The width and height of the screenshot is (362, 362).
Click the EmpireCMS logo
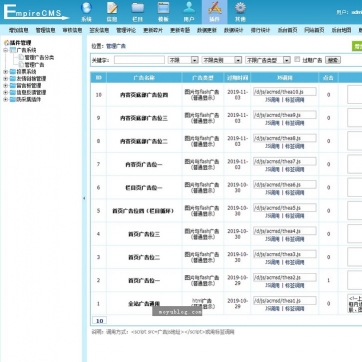(x=36, y=12)
